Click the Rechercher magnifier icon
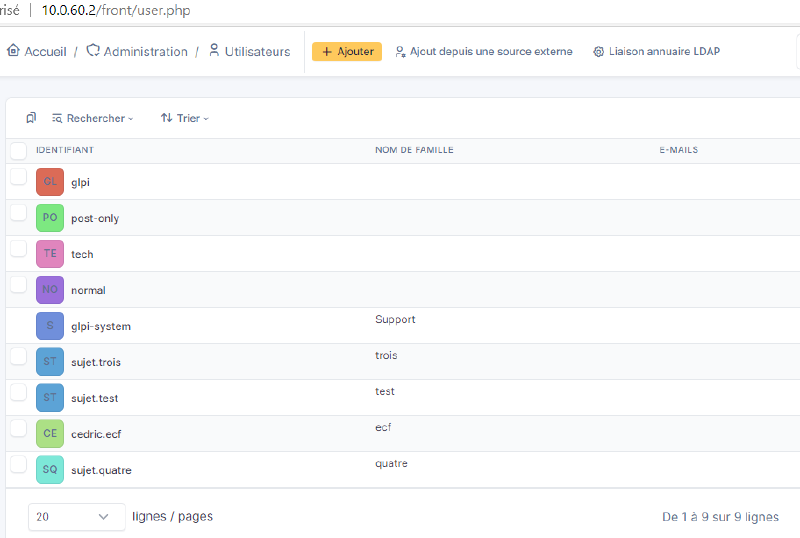 [x=57, y=118]
